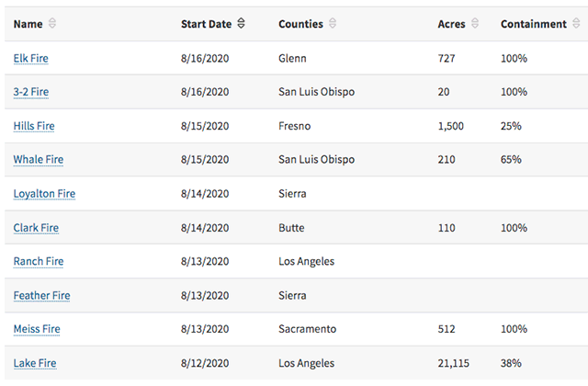Sort table by Name column icon
Viewport: 588px width, 386px height.
(52, 24)
